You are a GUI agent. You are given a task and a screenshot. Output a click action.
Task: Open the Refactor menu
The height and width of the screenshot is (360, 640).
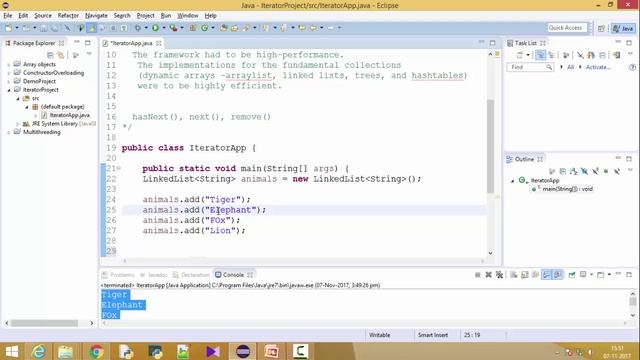68,16
